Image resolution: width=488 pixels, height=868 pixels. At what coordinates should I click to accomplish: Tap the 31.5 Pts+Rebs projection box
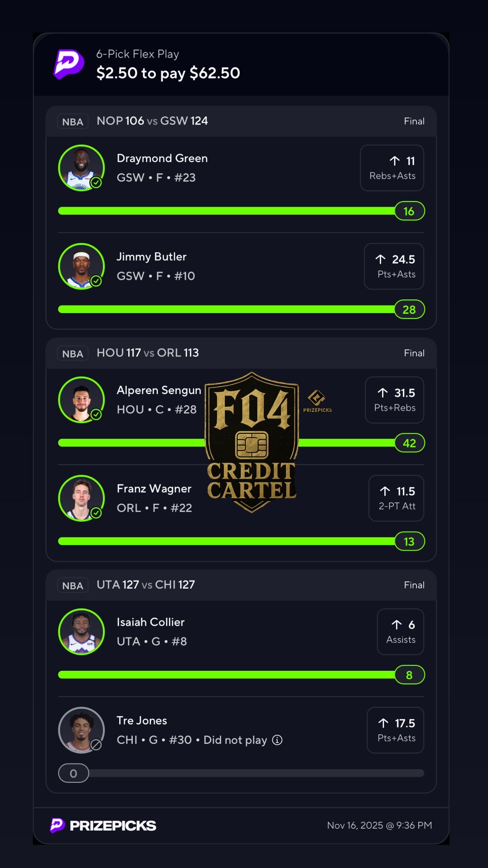click(394, 400)
